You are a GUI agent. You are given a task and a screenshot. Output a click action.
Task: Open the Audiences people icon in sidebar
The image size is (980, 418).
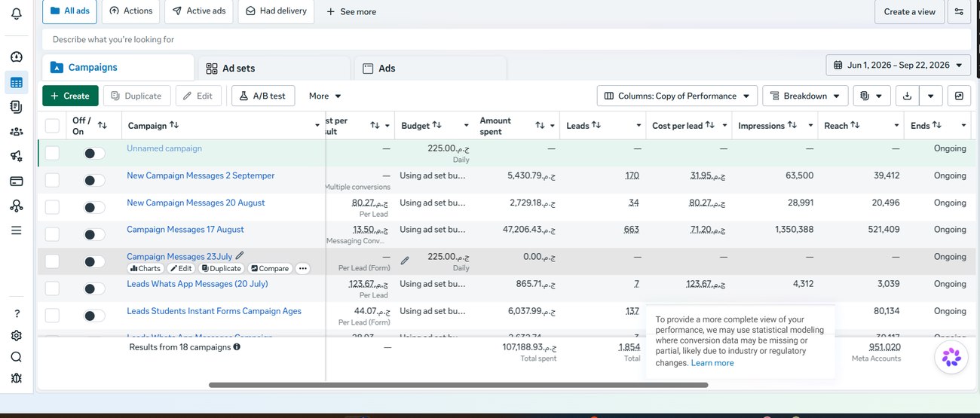tap(16, 131)
